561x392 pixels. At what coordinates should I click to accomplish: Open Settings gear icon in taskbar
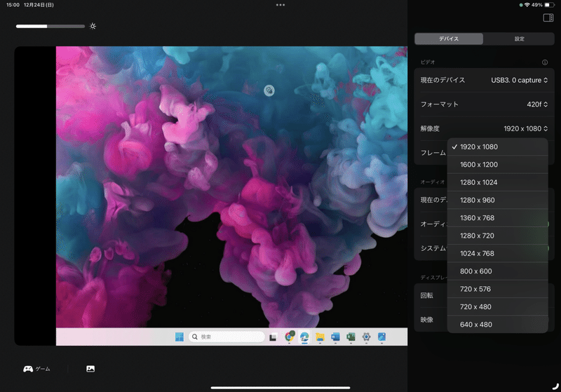coord(366,337)
